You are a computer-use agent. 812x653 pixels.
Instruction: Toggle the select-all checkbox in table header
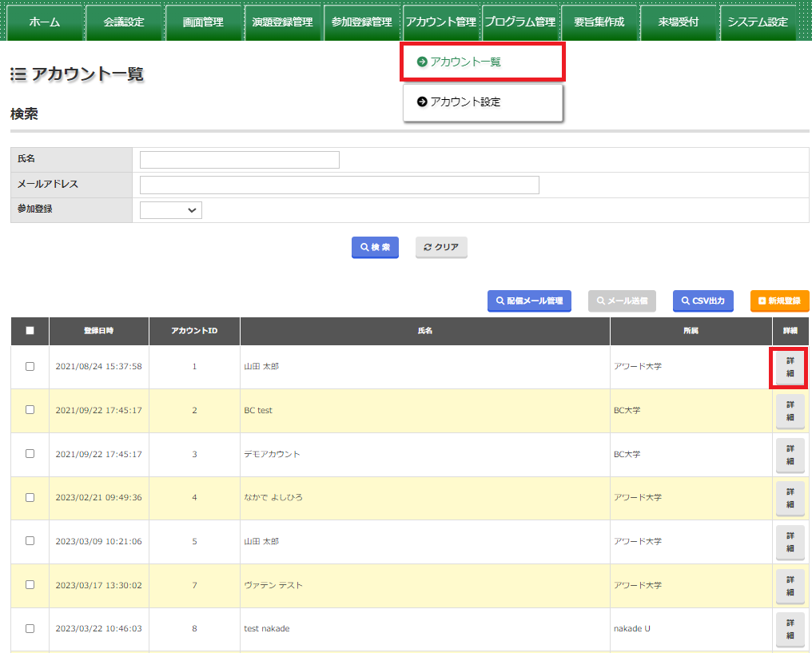(30, 331)
